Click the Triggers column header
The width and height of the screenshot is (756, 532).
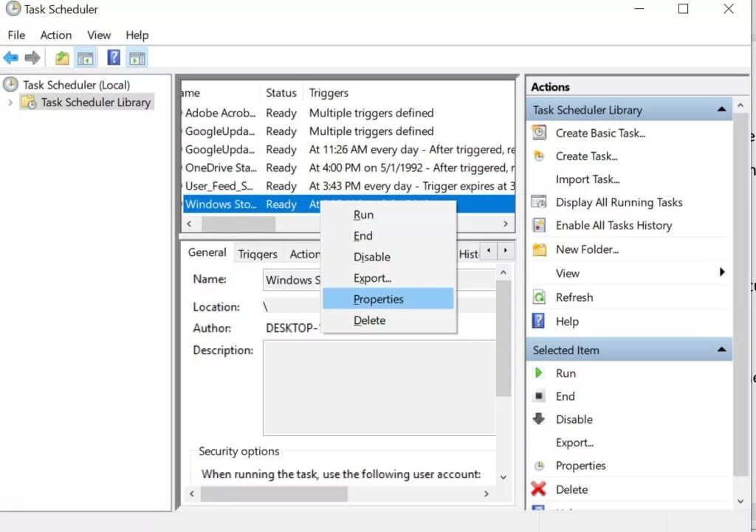[329, 92]
